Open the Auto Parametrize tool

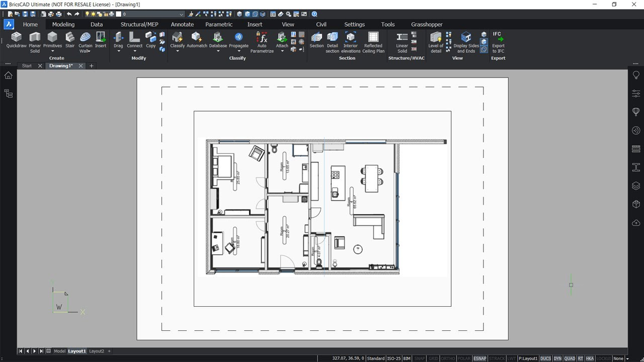262,42
